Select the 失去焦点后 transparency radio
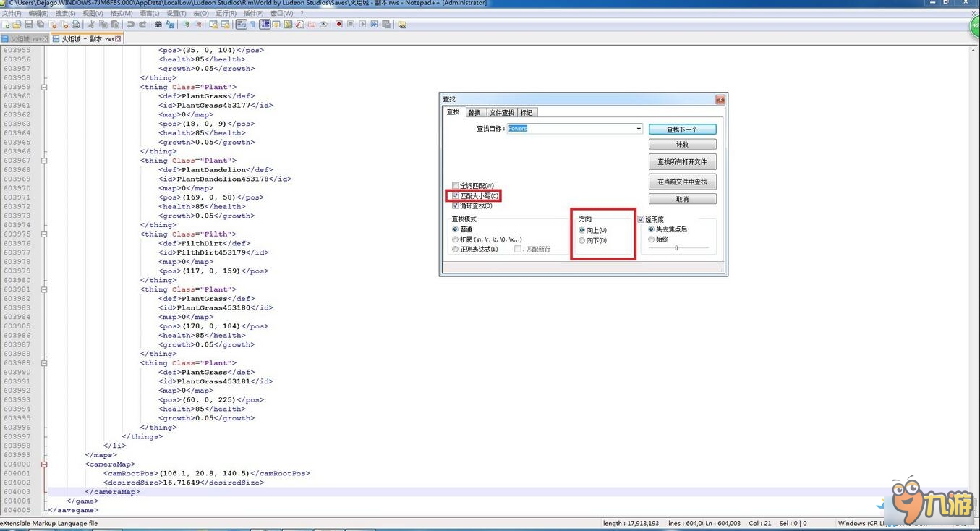 pos(651,229)
